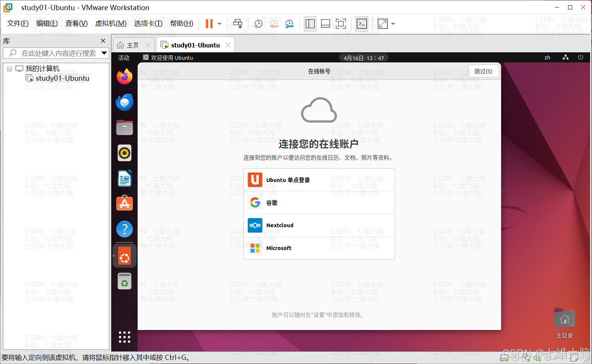The image size is (592, 364).
Task: Open the 编辑(E) menu
Action: coord(47,24)
